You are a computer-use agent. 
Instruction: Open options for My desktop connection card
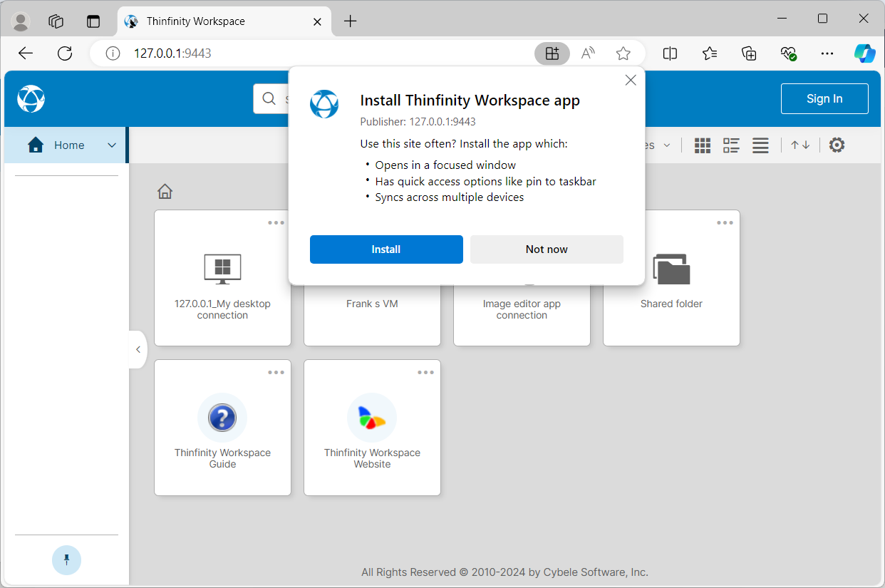click(276, 223)
